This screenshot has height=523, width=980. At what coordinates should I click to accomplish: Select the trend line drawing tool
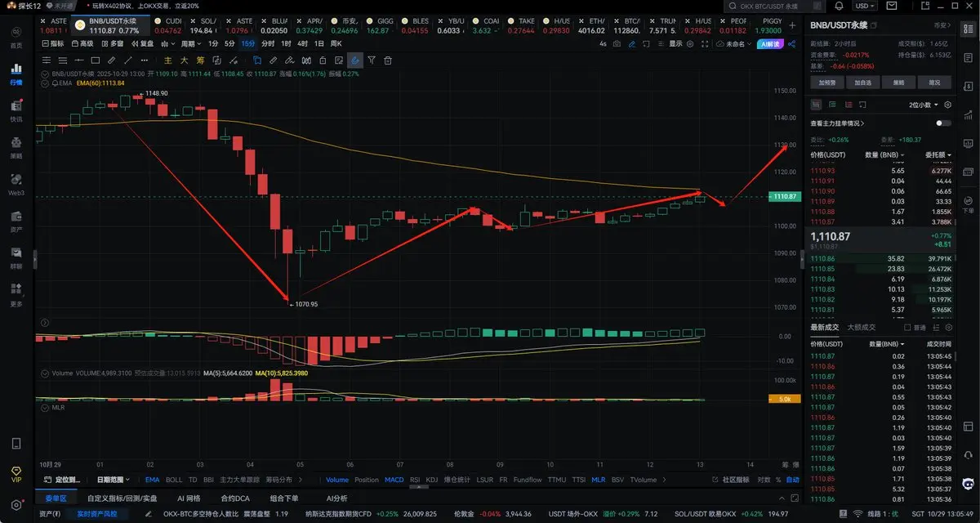[x=128, y=60]
